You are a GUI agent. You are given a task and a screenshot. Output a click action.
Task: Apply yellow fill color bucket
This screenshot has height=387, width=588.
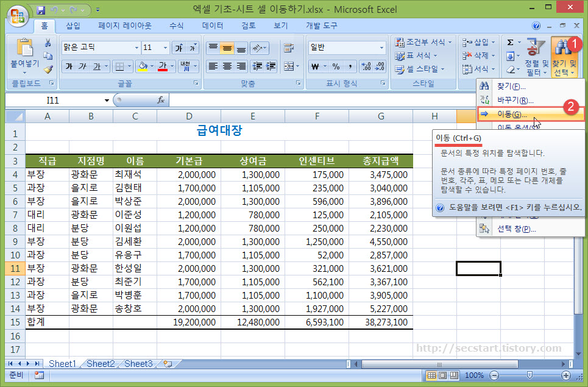pyautogui.click(x=143, y=67)
